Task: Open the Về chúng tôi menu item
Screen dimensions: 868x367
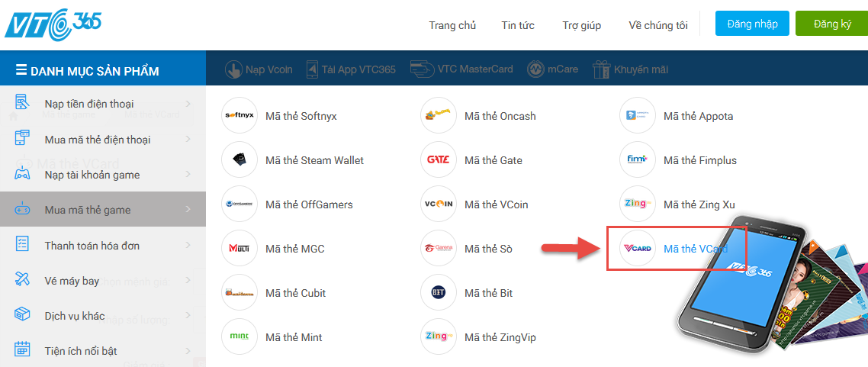Action: (658, 25)
